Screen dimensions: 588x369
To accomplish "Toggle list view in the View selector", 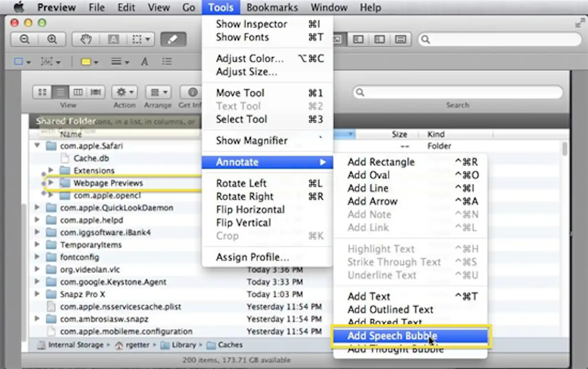I will pyautogui.click(x=60, y=92).
